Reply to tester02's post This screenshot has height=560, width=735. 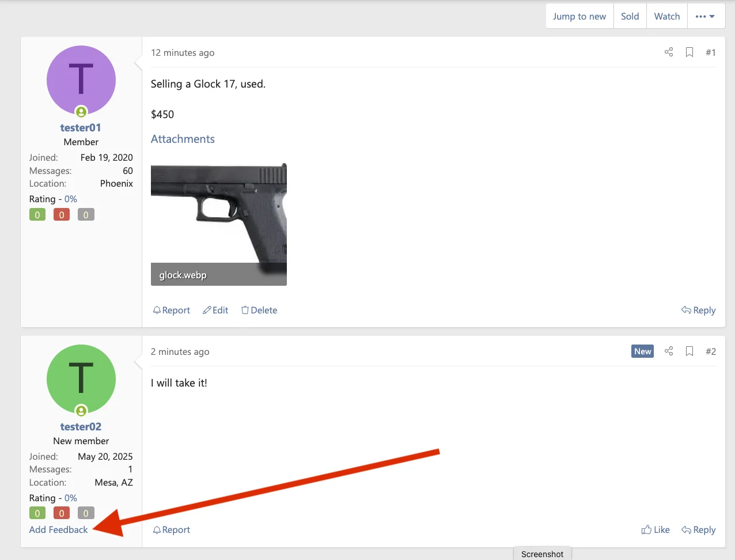click(699, 530)
